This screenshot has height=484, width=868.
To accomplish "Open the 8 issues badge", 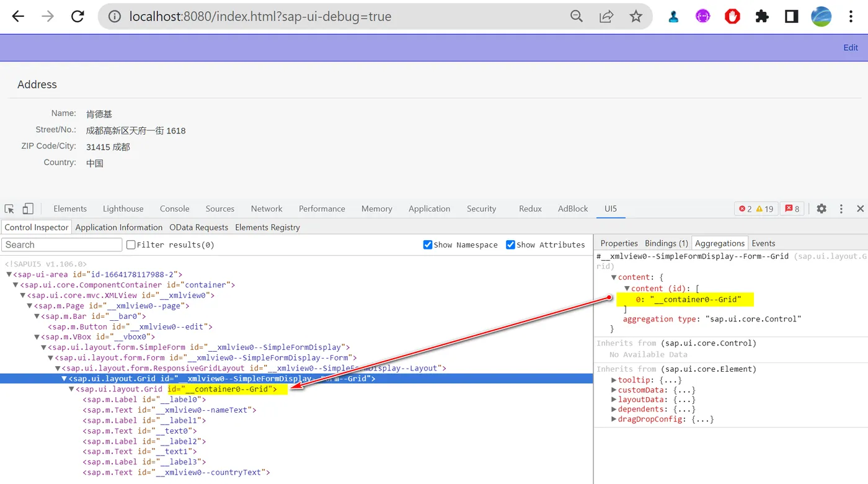I will pyautogui.click(x=790, y=208).
